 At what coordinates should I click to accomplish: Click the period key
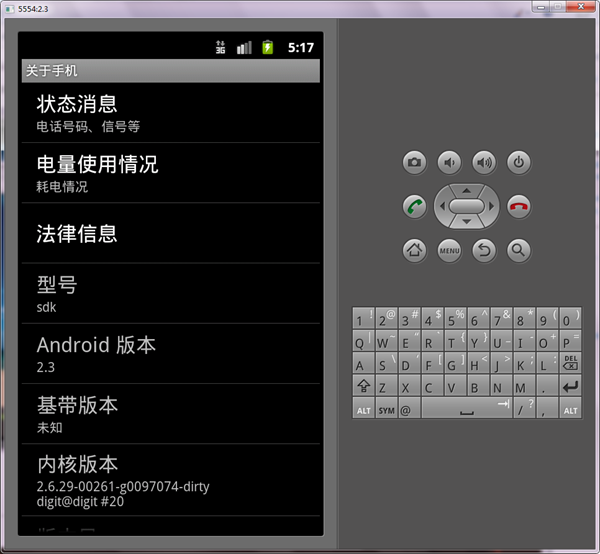coord(547,385)
